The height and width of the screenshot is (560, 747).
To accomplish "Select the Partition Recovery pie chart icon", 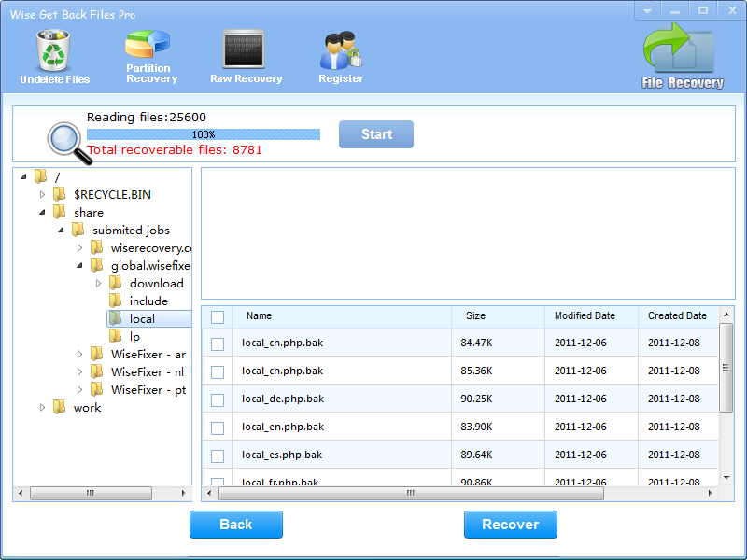I will [148, 44].
